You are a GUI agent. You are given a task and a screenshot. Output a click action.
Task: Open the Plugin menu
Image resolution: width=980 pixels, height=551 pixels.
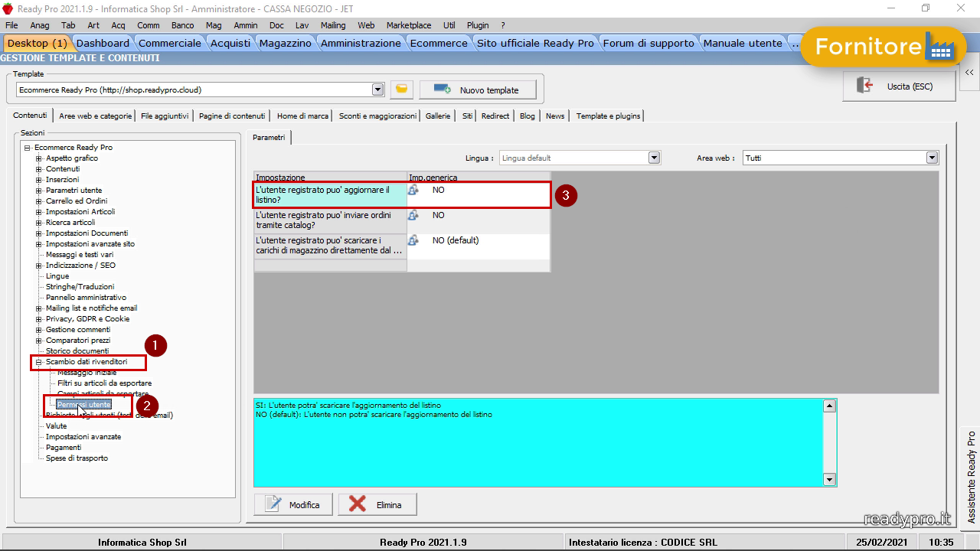tap(478, 25)
